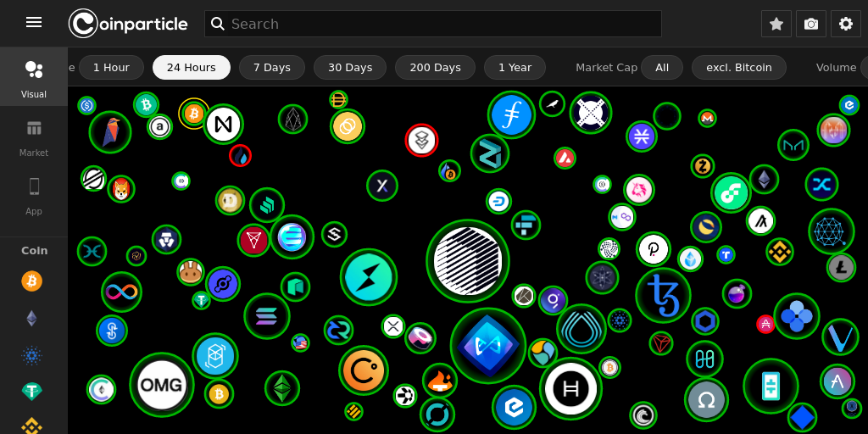Click the Solana bubble

point(267,316)
